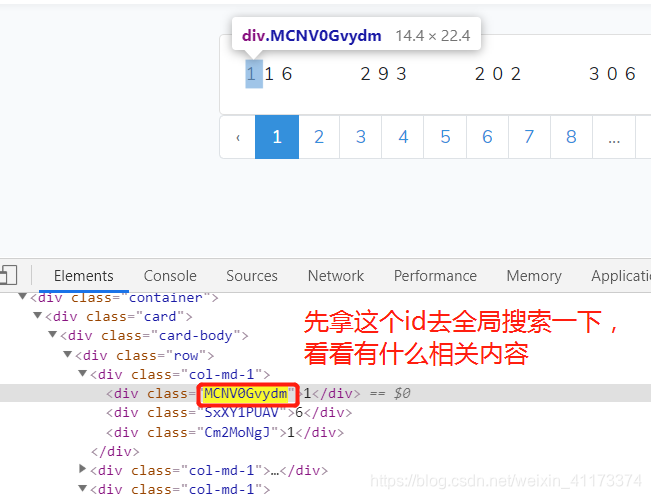Collapse the div class="row" node
This screenshot has width=651, height=499.
[x=68, y=354]
